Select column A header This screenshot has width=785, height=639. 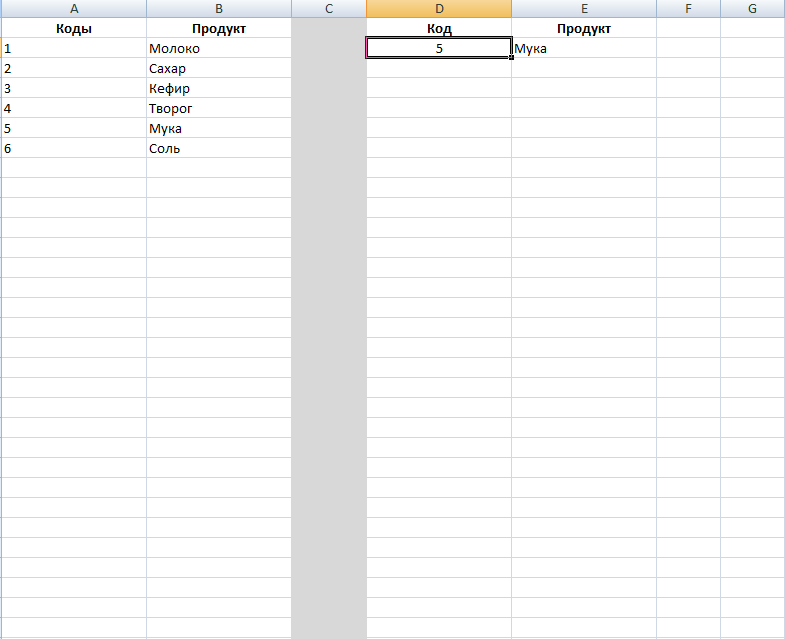(74, 9)
